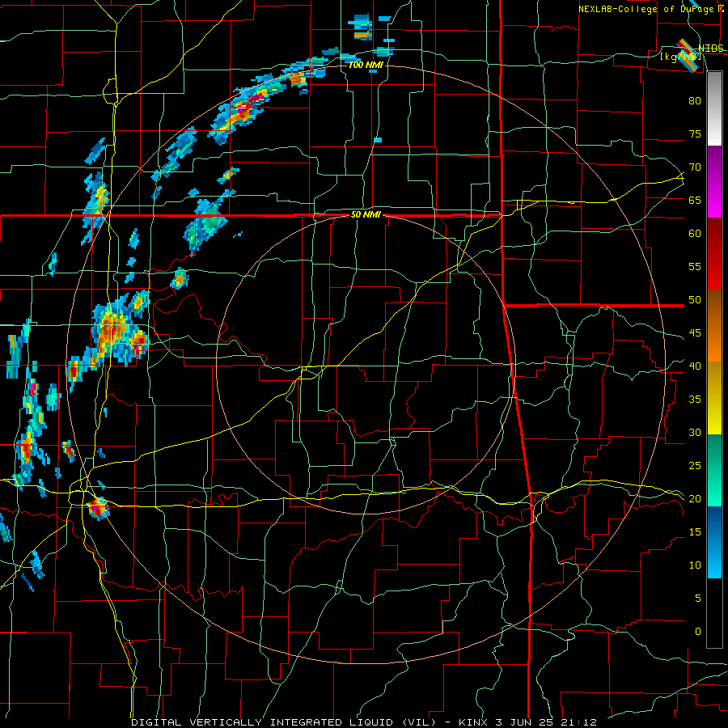Select the yellow segment of the color scale
728x728 pixels.
714,398
